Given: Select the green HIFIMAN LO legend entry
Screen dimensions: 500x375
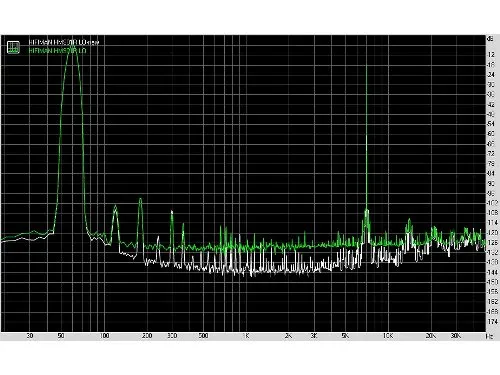Looking at the screenshot, I should coord(58,51).
